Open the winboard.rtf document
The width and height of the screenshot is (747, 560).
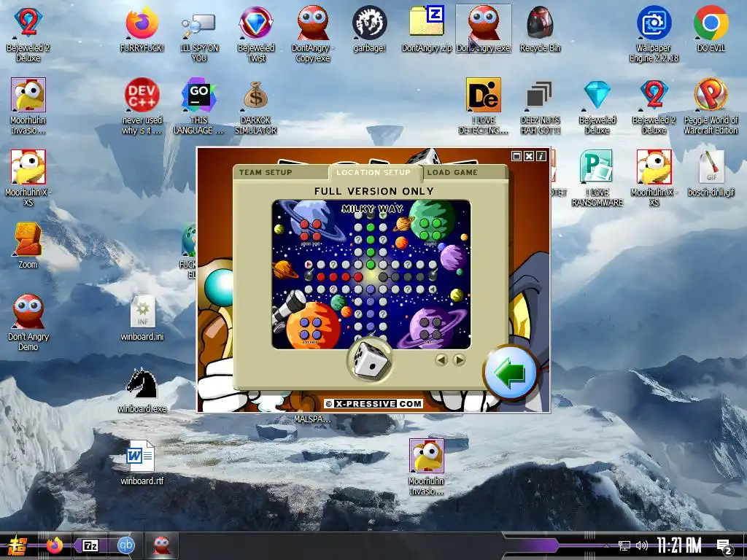pyautogui.click(x=142, y=462)
